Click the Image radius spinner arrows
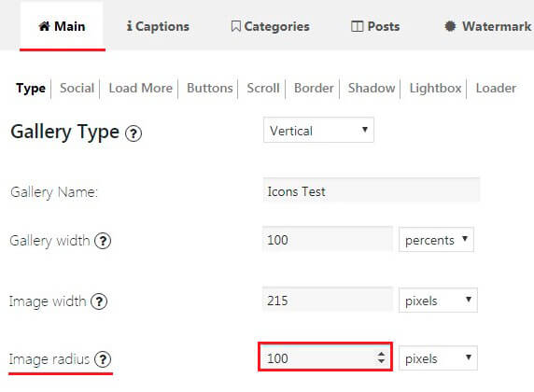This screenshot has height=392, width=534. tap(381, 357)
